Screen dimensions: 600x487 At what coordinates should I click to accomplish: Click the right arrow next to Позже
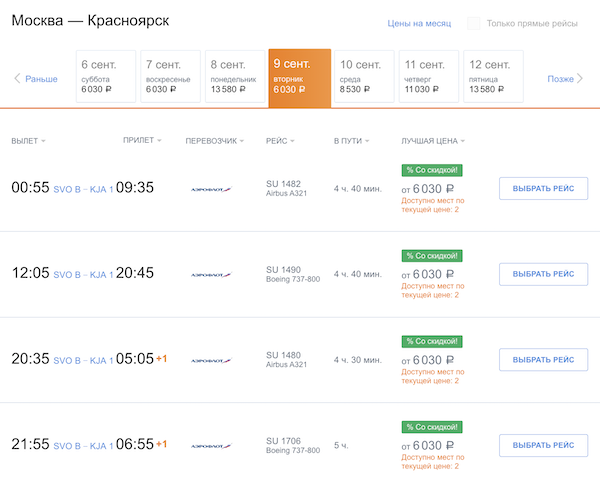(585, 78)
